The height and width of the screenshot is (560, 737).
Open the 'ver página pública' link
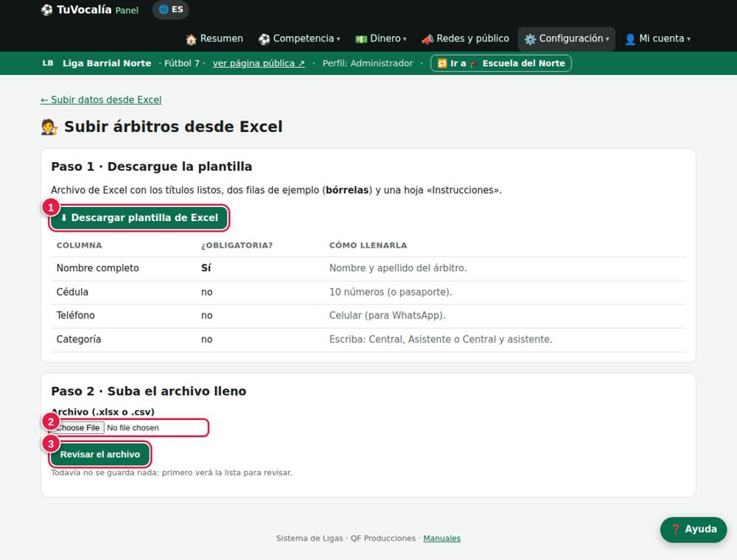click(259, 63)
